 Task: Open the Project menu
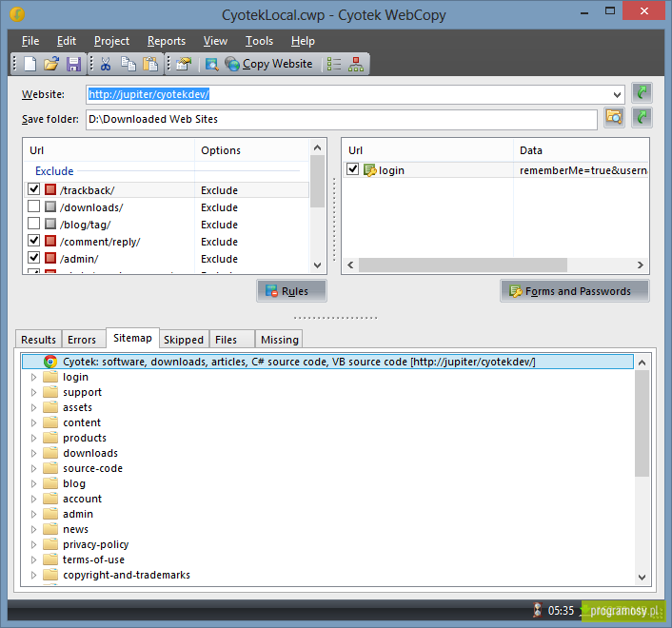(x=111, y=41)
